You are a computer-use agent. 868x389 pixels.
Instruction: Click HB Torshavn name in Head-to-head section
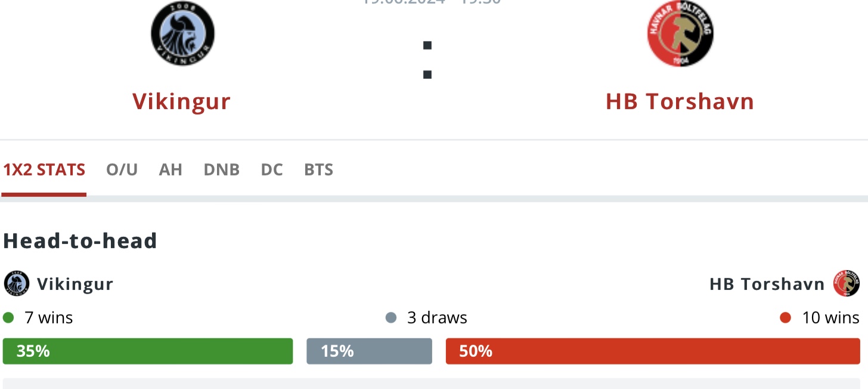[x=767, y=284]
